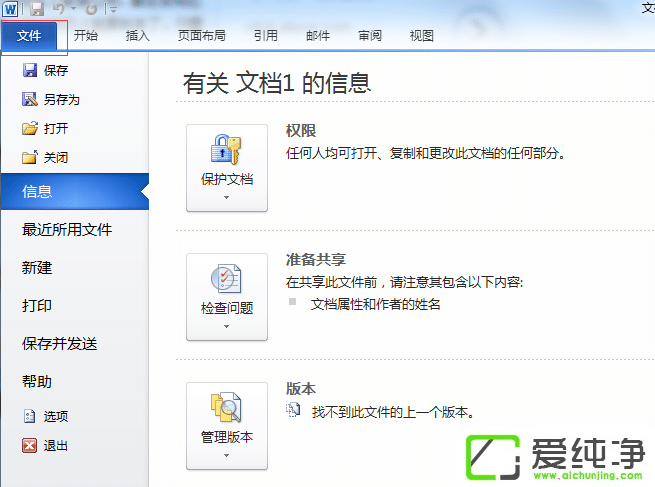Click 打印 (Print) in the backstage menu

tap(37, 306)
